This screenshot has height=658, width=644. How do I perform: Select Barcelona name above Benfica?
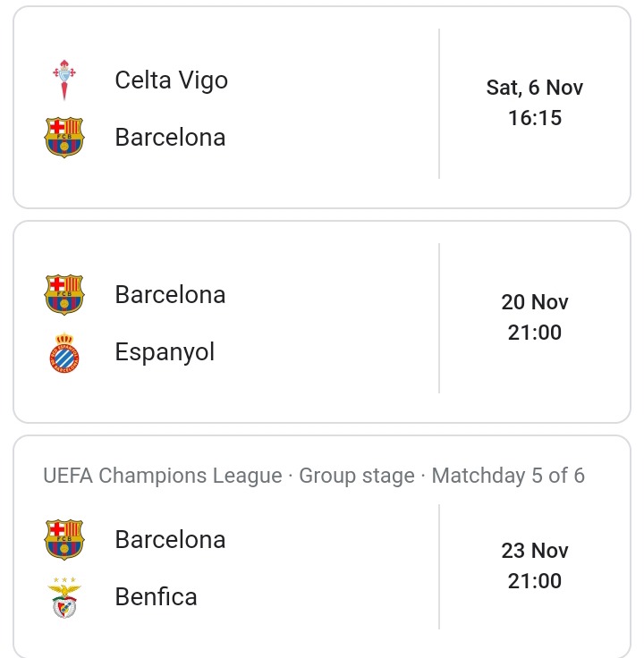coord(170,540)
